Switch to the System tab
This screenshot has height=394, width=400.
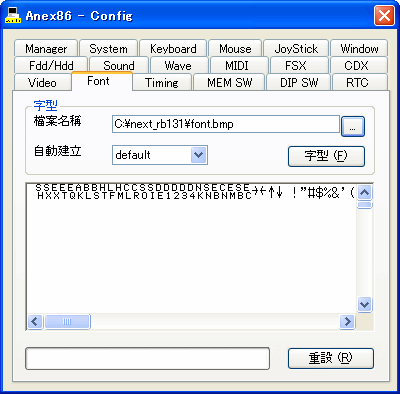[x=108, y=49]
